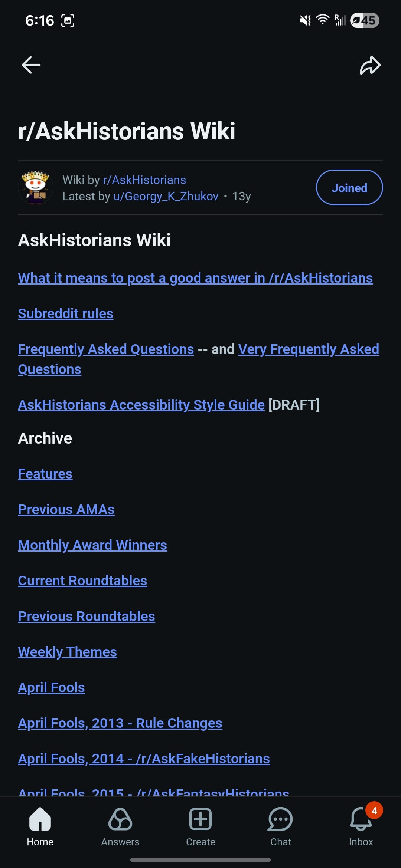
Task: Open u/Georgy_K_Zhukov profile link
Action: tap(166, 196)
